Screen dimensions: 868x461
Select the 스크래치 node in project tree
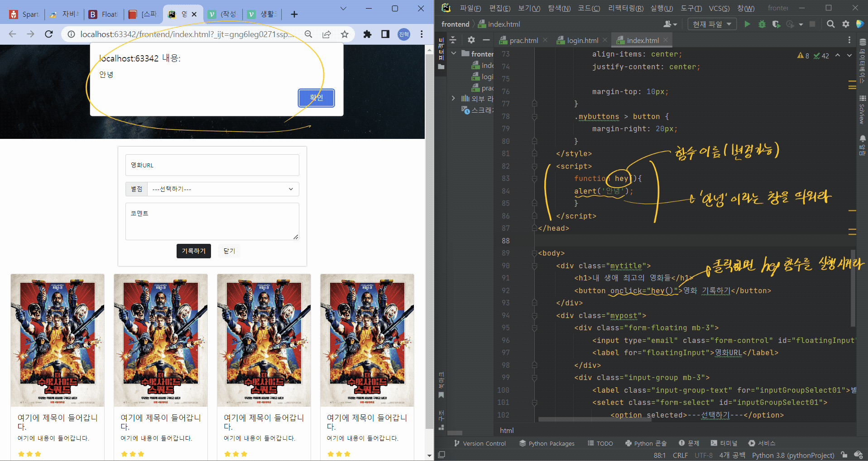pos(477,110)
